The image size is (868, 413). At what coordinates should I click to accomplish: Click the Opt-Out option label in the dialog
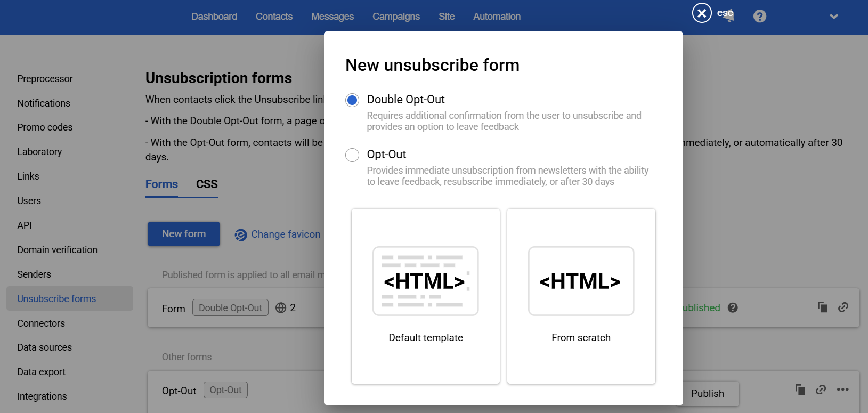tap(386, 155)
